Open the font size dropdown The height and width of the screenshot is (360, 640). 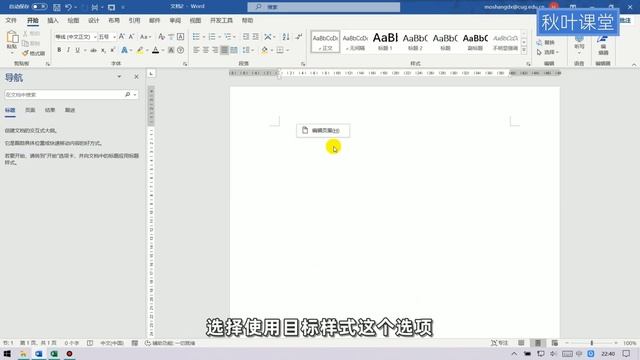[x=114, y=37]
